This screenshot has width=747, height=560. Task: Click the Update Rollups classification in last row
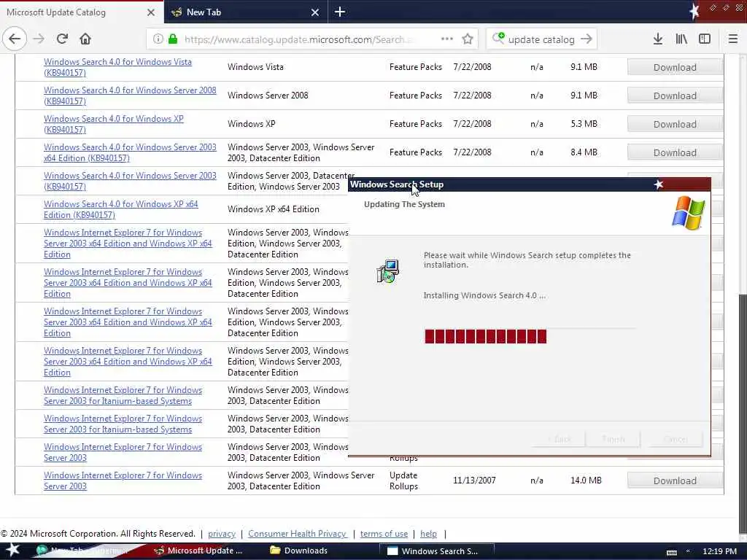pos(403,481)
